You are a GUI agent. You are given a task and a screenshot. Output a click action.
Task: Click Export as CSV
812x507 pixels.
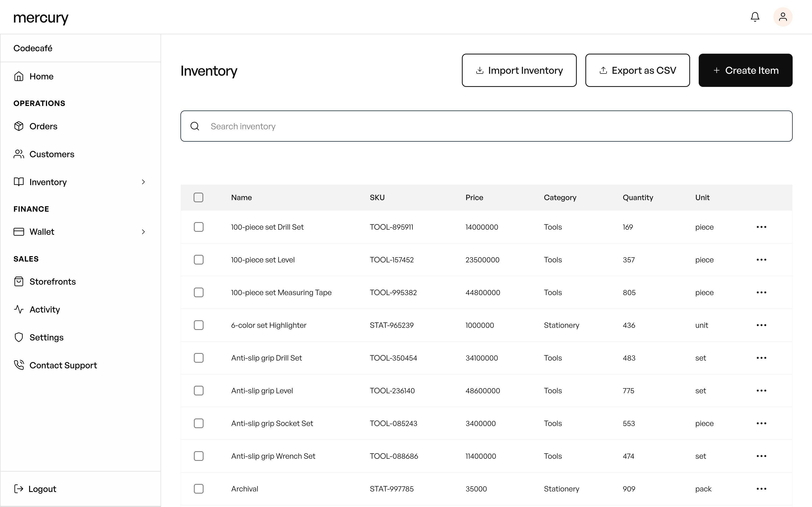637,70
